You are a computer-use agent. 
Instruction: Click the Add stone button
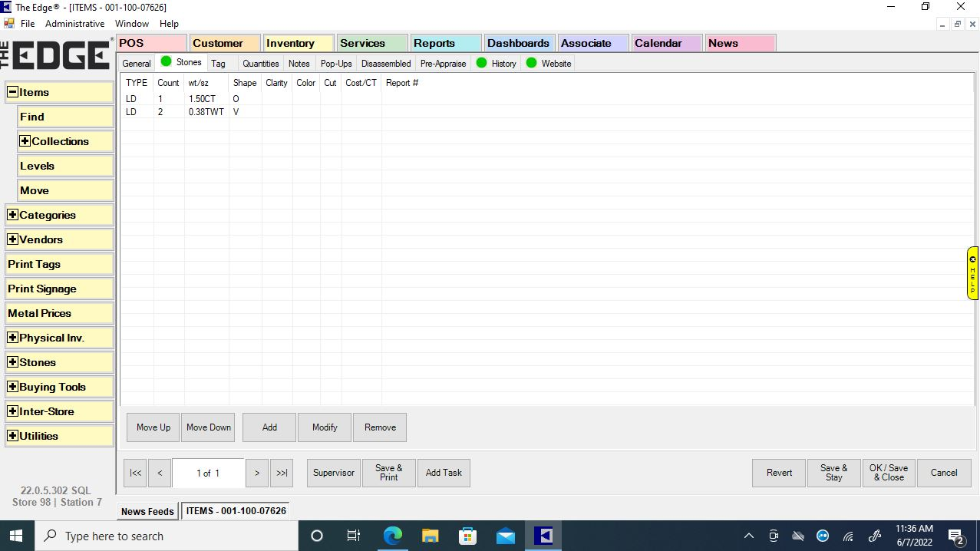click(x=269, y=427)
